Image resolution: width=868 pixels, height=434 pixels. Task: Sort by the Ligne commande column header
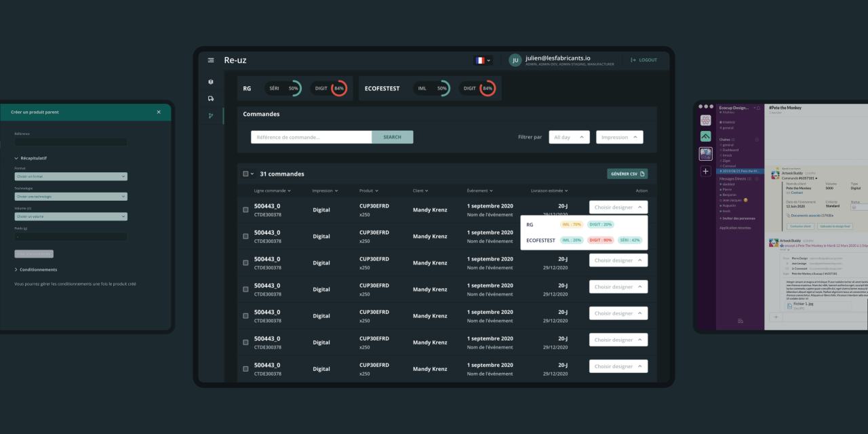tap(273, 191)
